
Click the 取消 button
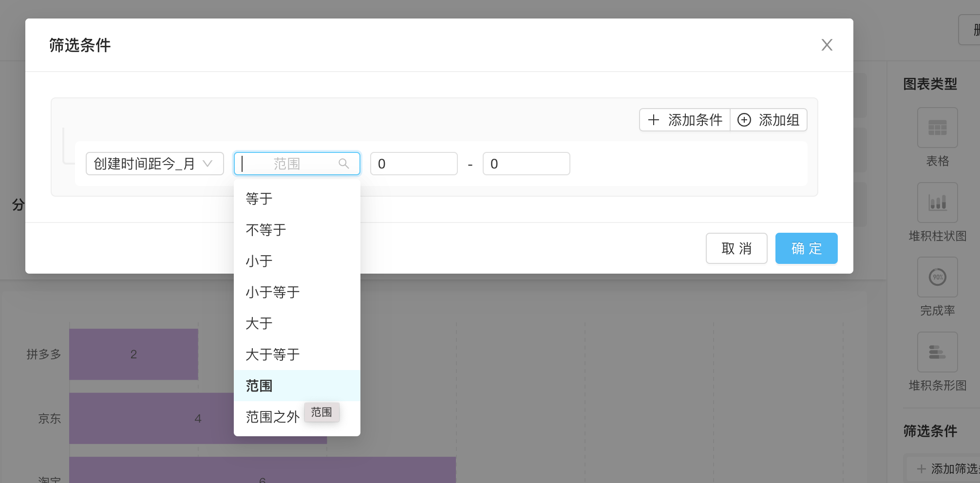coord(736,248)
